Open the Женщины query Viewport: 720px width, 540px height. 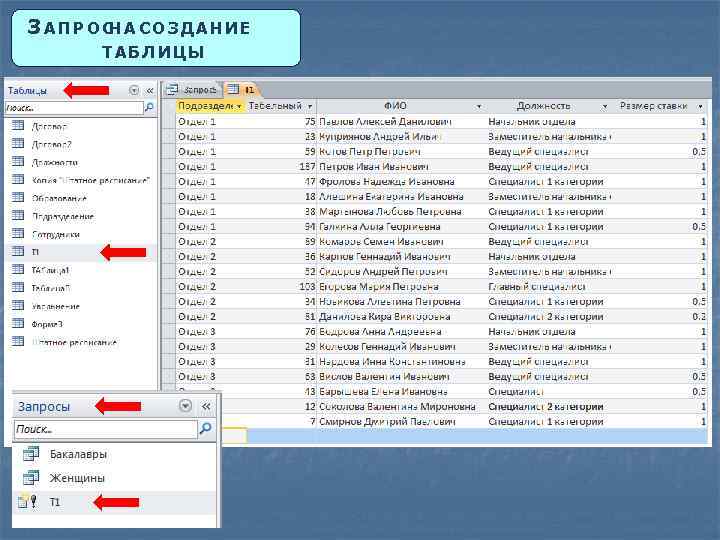tap(77, 478)
